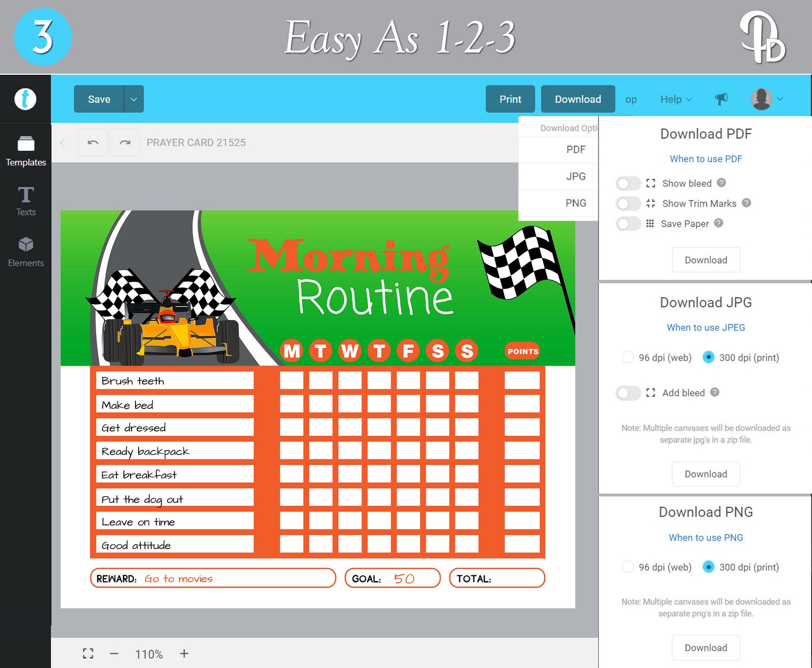The width and height of the screenshot is (812, 668).
Task: Choose JPG in Download Options
Action: coord(576,176)
